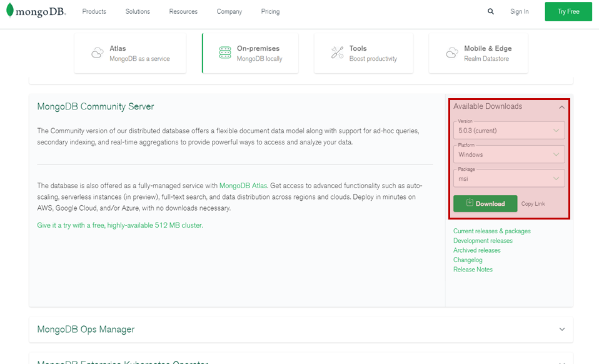Image resolution: width=599 pixels, height=364 pixels.
Task: Click Copy Link
Action: point(533,204)
